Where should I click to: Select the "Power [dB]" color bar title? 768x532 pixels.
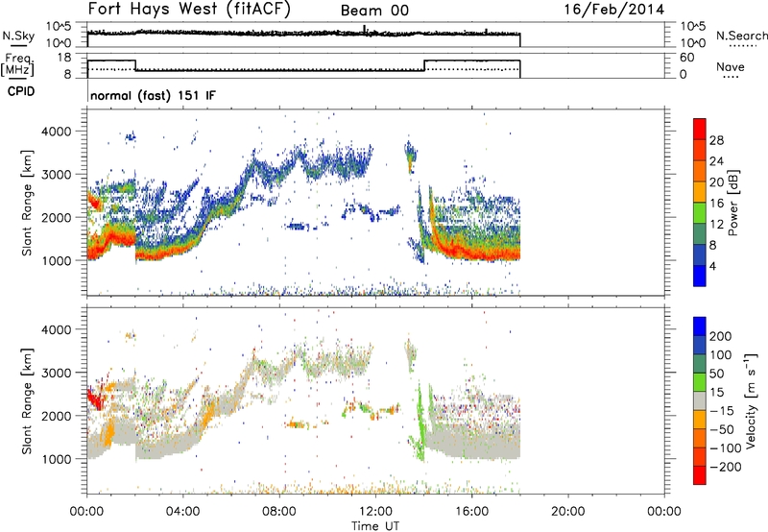tap(733, 203)
